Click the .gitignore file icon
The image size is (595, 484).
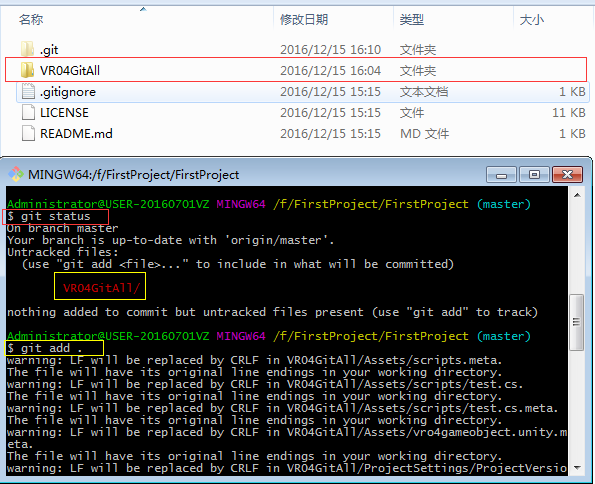[x=28, y=91]
